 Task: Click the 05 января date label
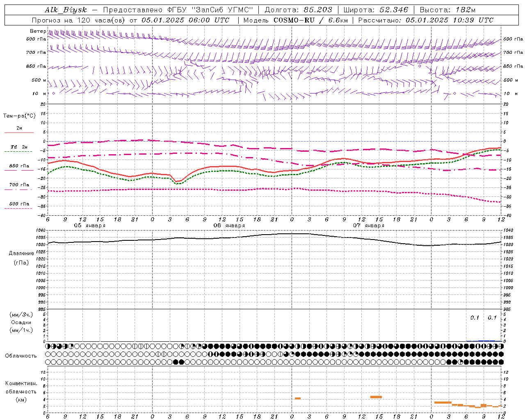tap(89, 226)
